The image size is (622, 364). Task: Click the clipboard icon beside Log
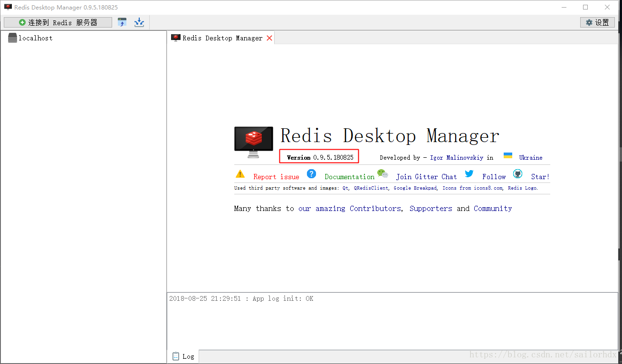[176, 356]
